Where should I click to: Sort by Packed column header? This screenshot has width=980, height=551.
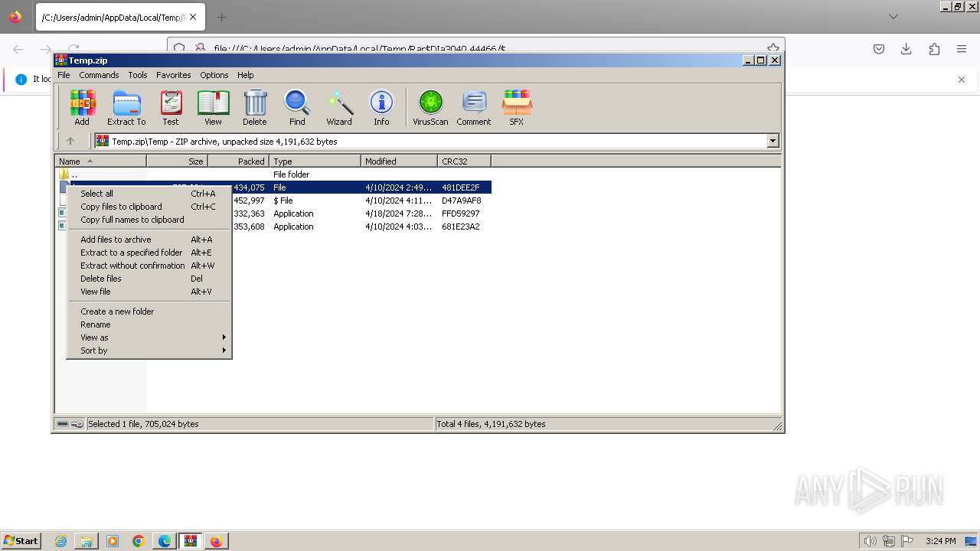(x=239, y=161)
